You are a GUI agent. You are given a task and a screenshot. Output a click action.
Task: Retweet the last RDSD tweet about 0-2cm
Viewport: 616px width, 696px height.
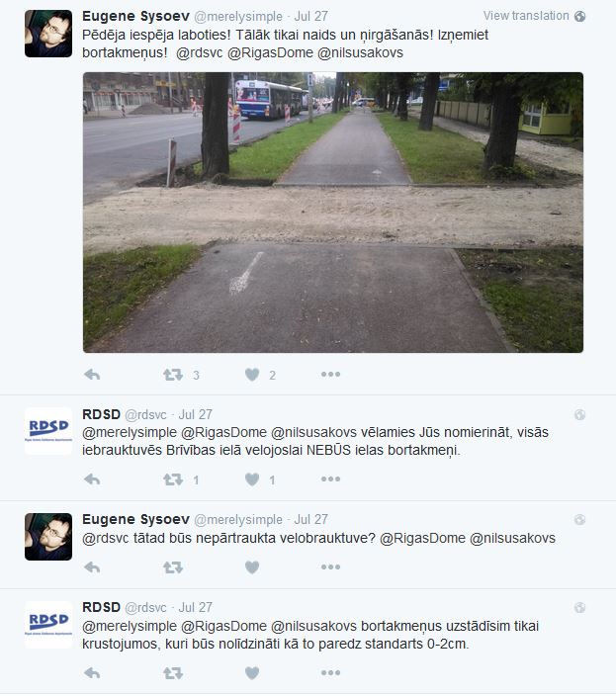coord(173,673)
